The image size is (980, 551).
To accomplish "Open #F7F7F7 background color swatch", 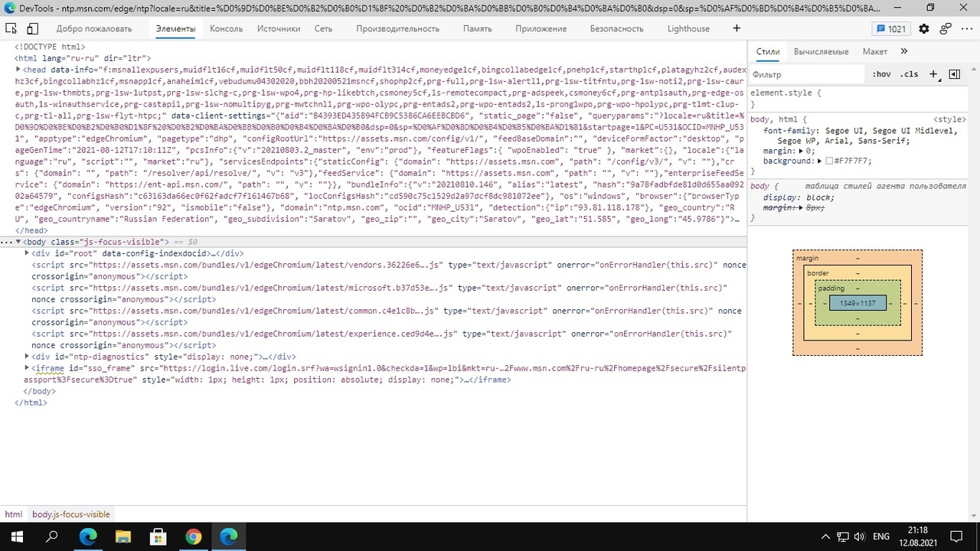I will 829,161.
